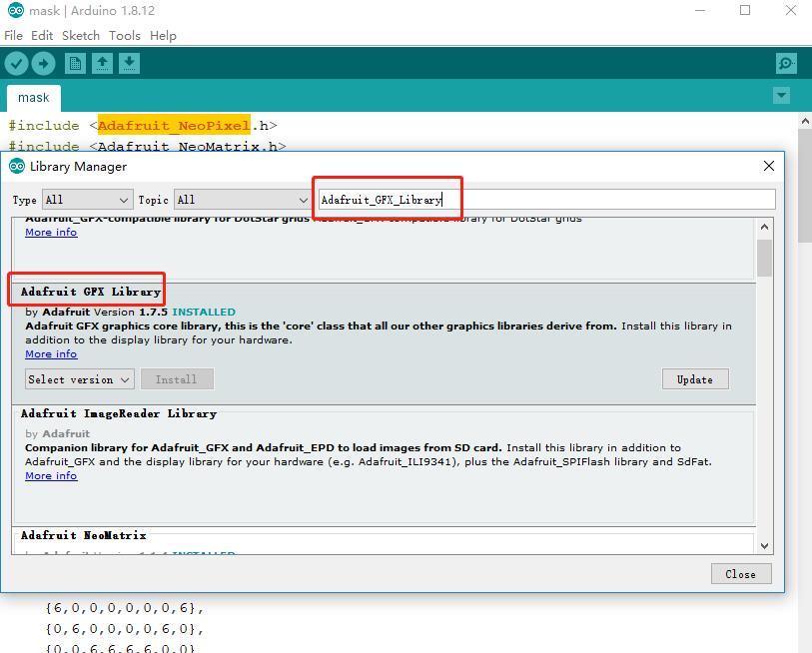The image size is (812, 653).
Task: Close Library Manager dialog with X
Action: (769, 166)
